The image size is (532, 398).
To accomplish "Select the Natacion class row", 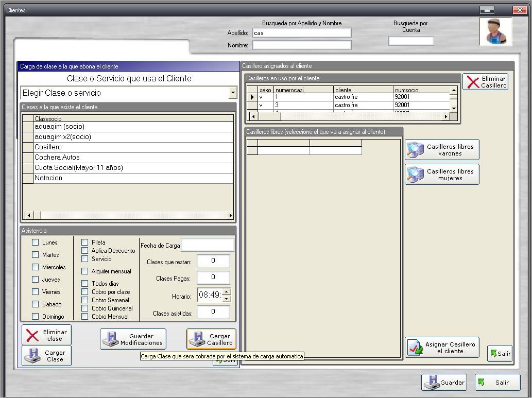I will tap(128, 178).
